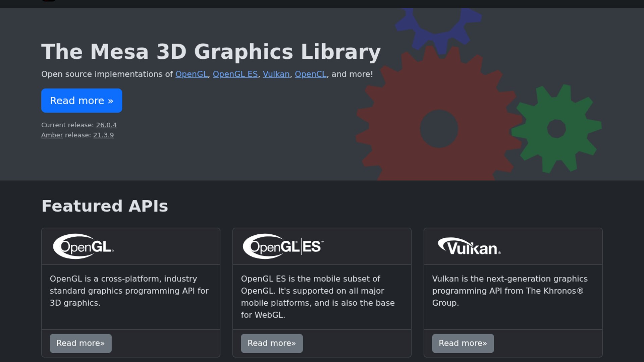This screenshot has width=644, height=362.
Task: Follow the OpenGL ES subtitle link
Action: (x=235, y=74)
